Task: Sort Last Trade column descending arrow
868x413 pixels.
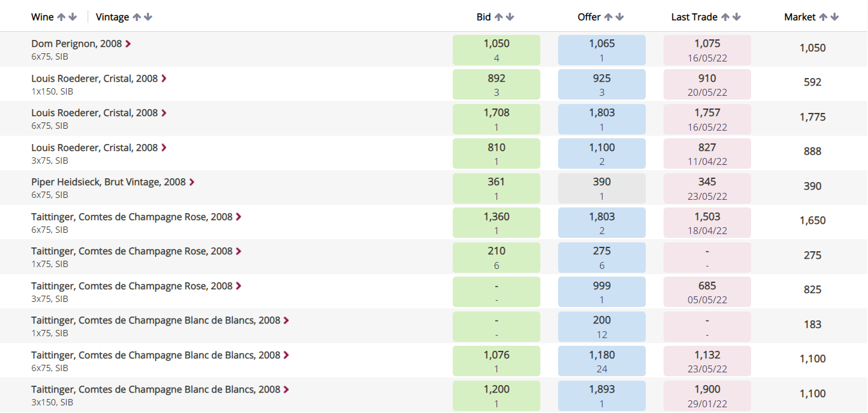Action: pyautogui.click(x=737, y=17)
